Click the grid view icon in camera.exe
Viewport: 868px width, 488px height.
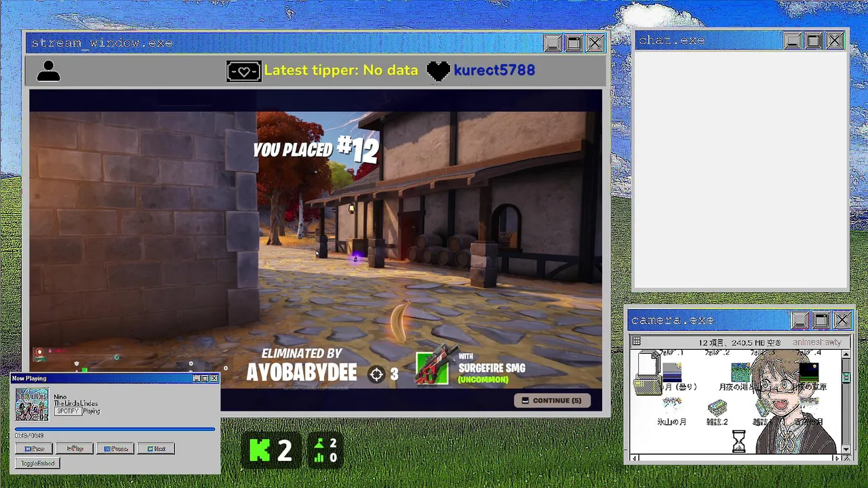point(636,342)
